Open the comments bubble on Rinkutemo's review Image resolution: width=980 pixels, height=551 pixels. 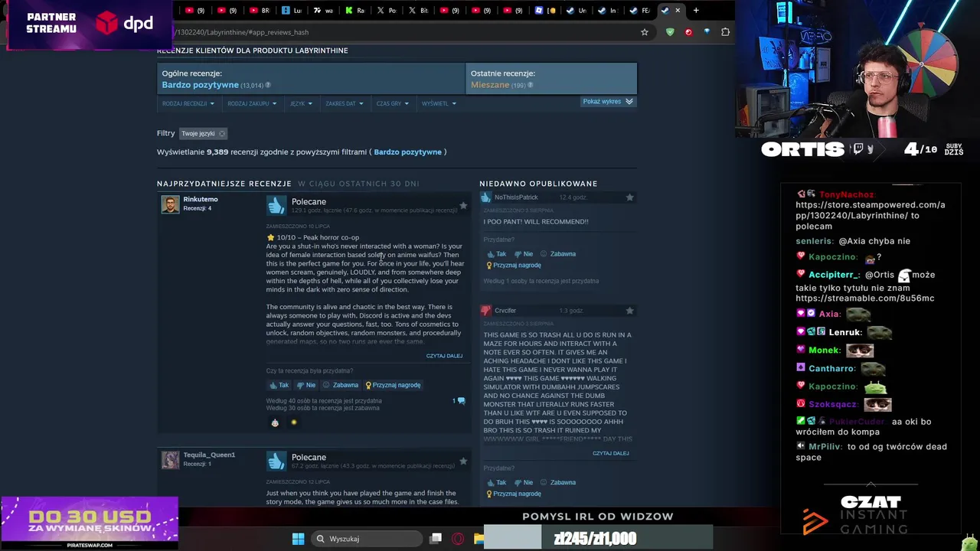459,401
